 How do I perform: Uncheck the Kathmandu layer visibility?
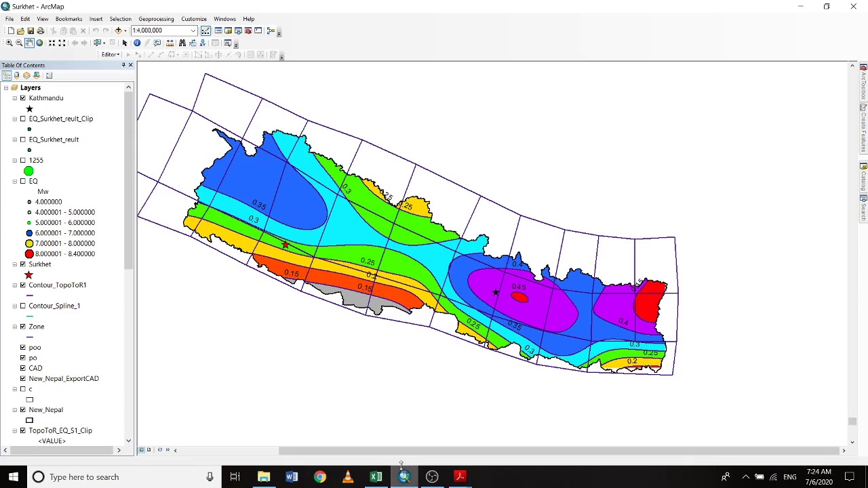pos(23,98)
